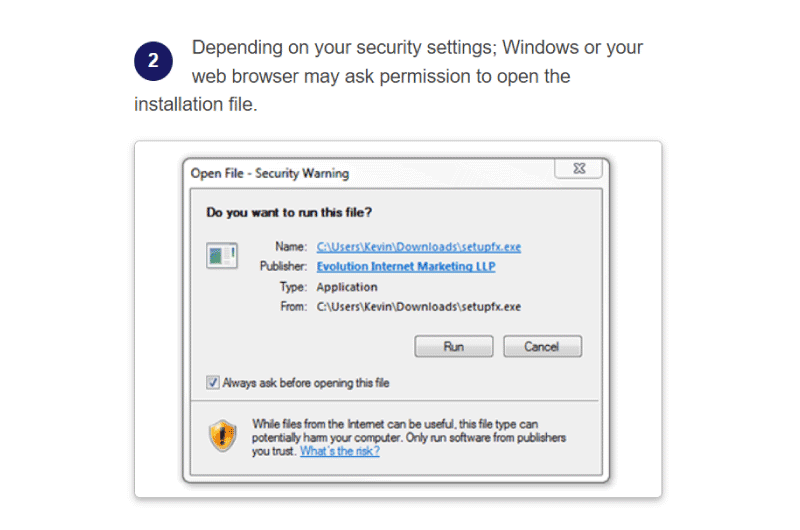Click the Cancel button

tap(542, 346)
